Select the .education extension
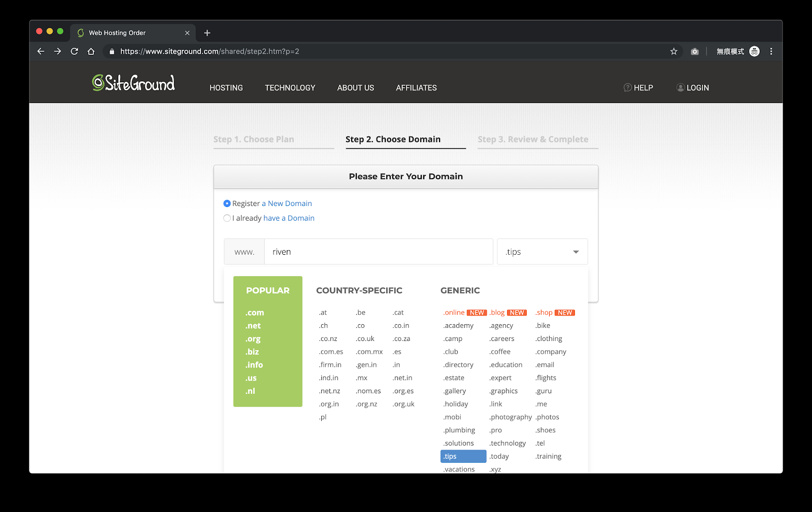 click(x=506, y=365)
